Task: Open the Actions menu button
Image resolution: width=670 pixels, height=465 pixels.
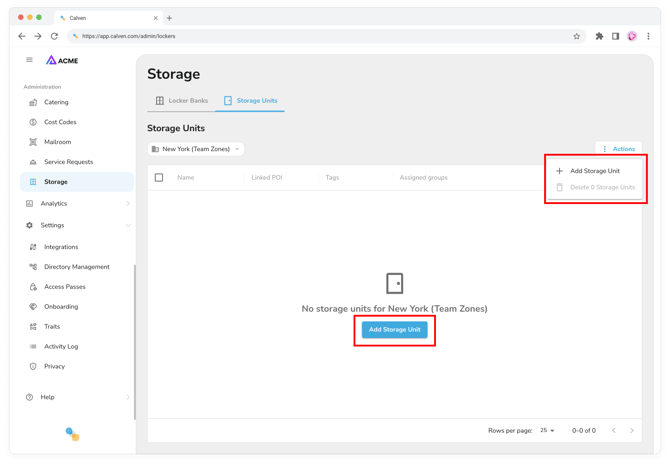Action: click(619, 149)
